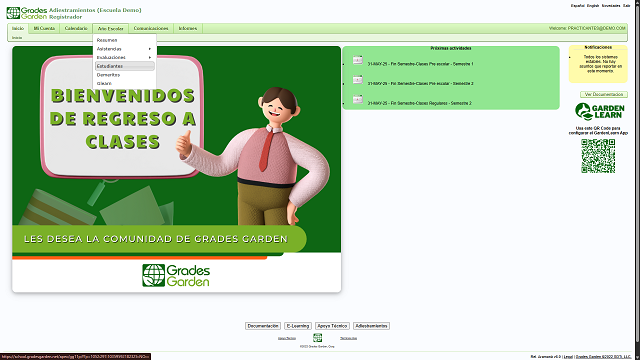Open the Novedades link
The image size is (640, 360).
pos(611,6)
